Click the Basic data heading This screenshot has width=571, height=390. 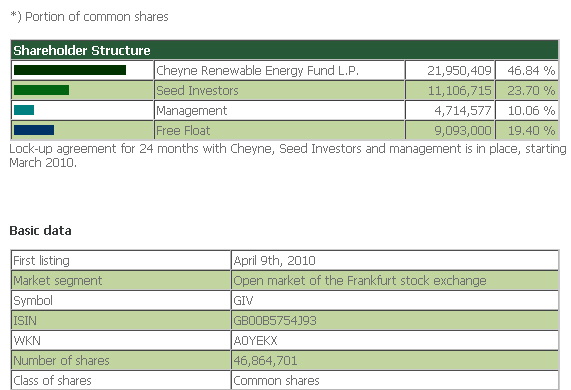click(40, 231)
